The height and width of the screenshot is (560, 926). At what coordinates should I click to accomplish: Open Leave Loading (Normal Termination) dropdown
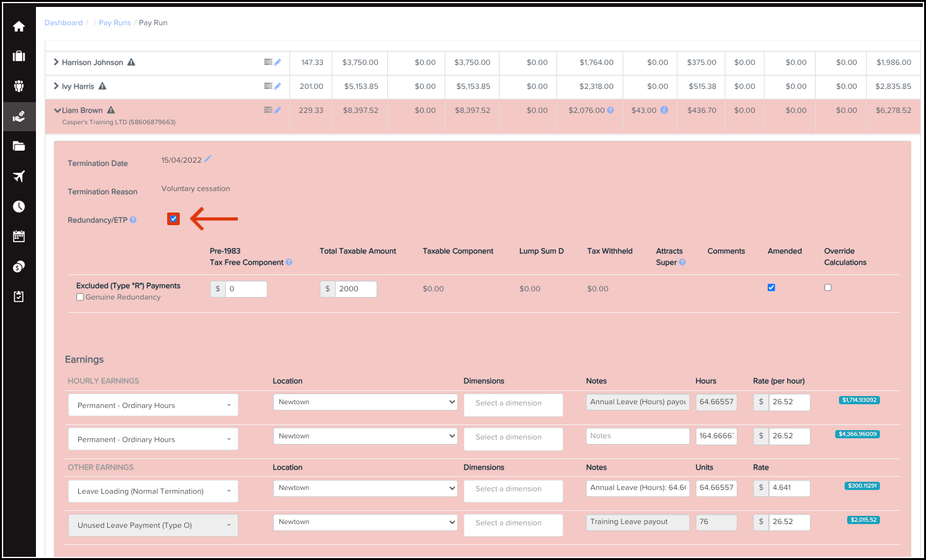(153, 491)
